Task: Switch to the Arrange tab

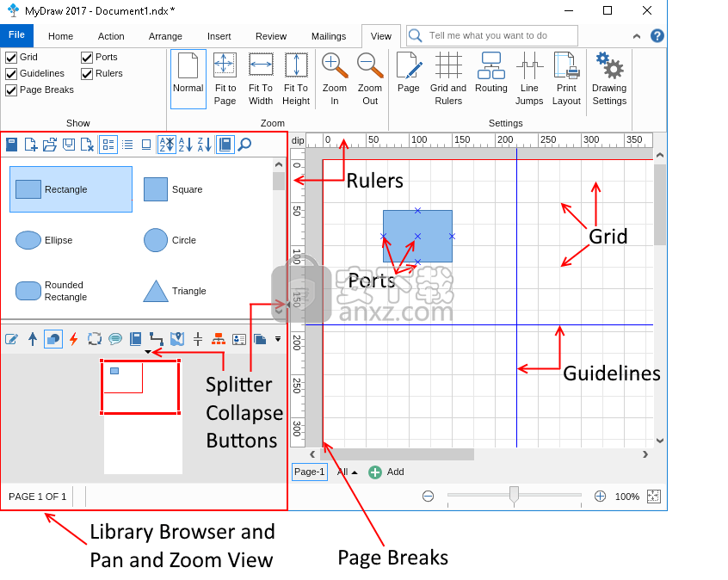Action: click(x=165, y=36)
